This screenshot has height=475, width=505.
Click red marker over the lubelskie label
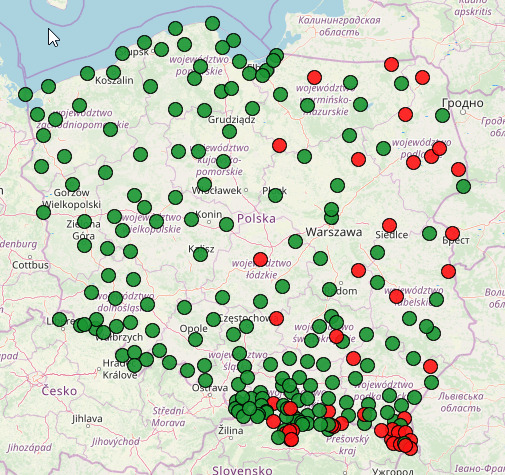pyautogui.click(x=396, y=296)
